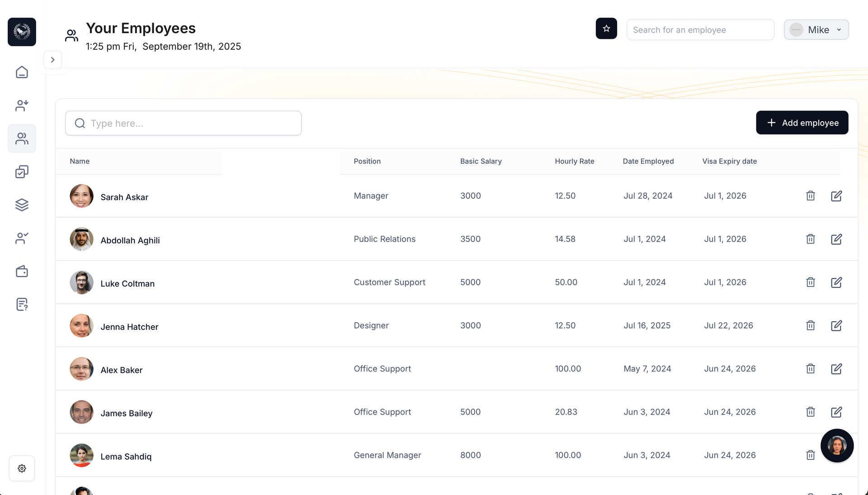Image resolution: width=868 pixels, height=495 pixels.
Task: Open the layers stack sidebar icon
Action: pos(22,205)
